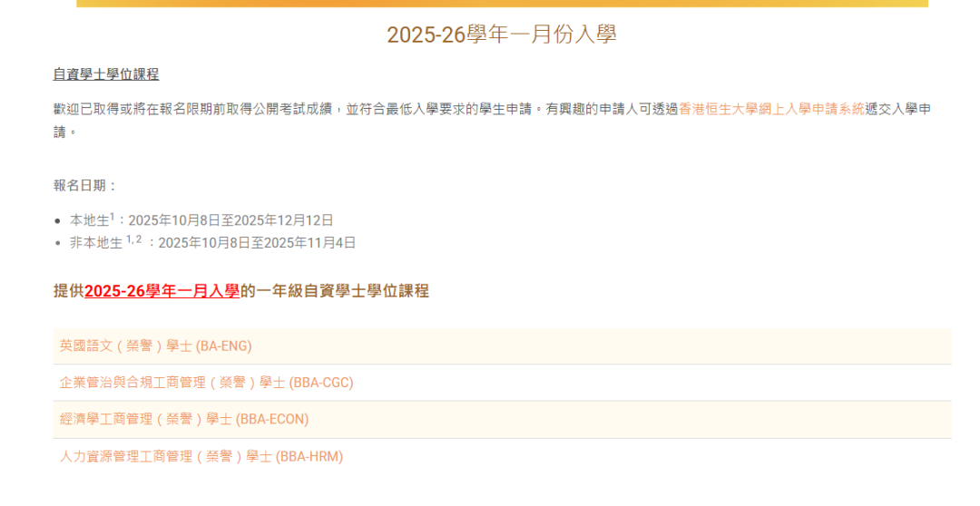The width and height of the screenshot is (980, 506).
Task: Click footnote superscript 1, 2 beside 非本地生
Action: 134,239
